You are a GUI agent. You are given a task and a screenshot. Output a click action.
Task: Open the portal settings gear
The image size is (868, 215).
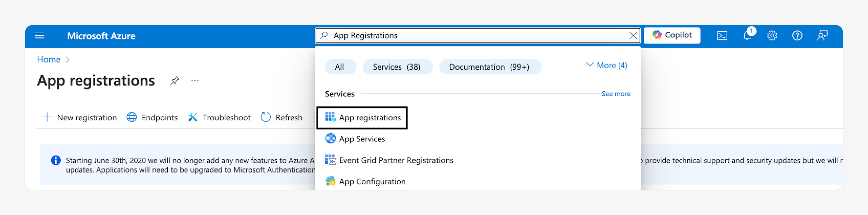772,36
